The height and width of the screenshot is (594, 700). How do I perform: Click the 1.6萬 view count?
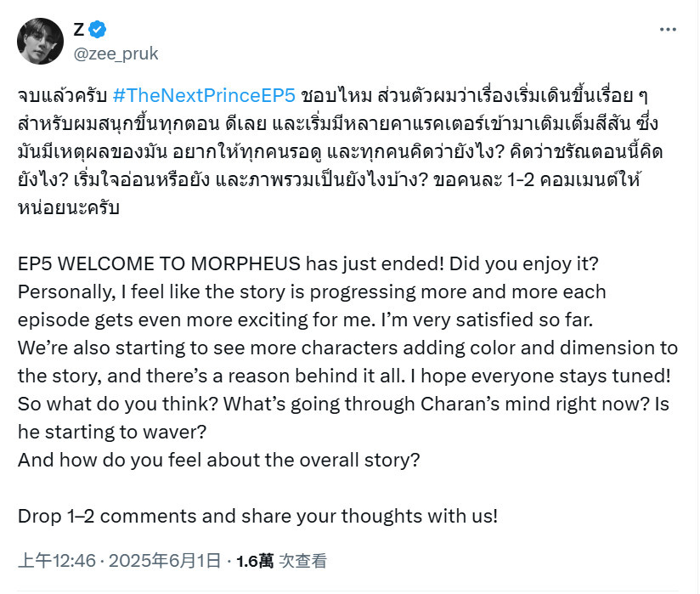[x=255, y=561]
